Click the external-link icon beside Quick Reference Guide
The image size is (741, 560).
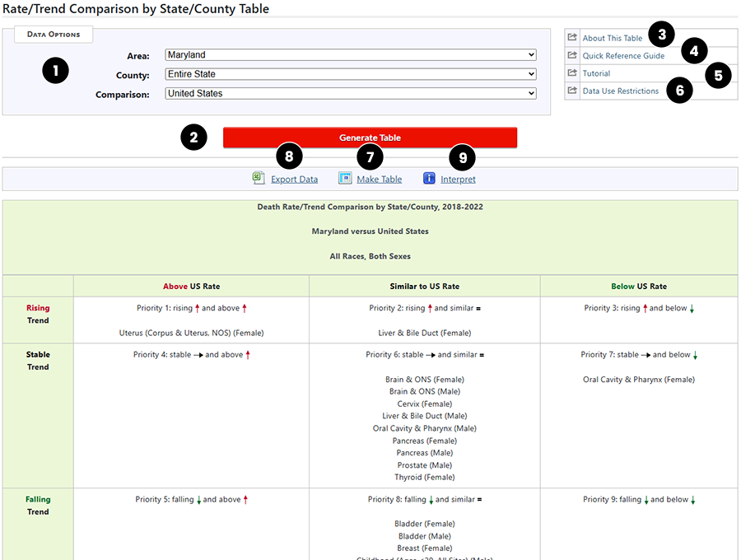[x=571, y=54]
